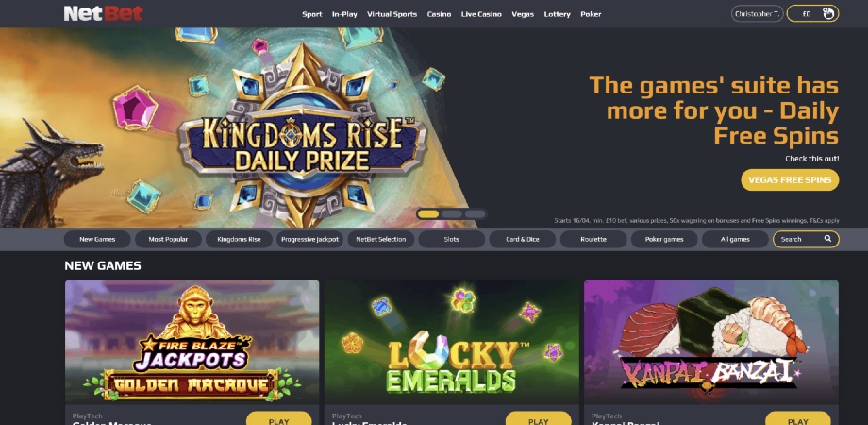This screenshot has height=425, width=868.
Task: Select the Progressive Jackpot category
Action: [x=310, y=239]
